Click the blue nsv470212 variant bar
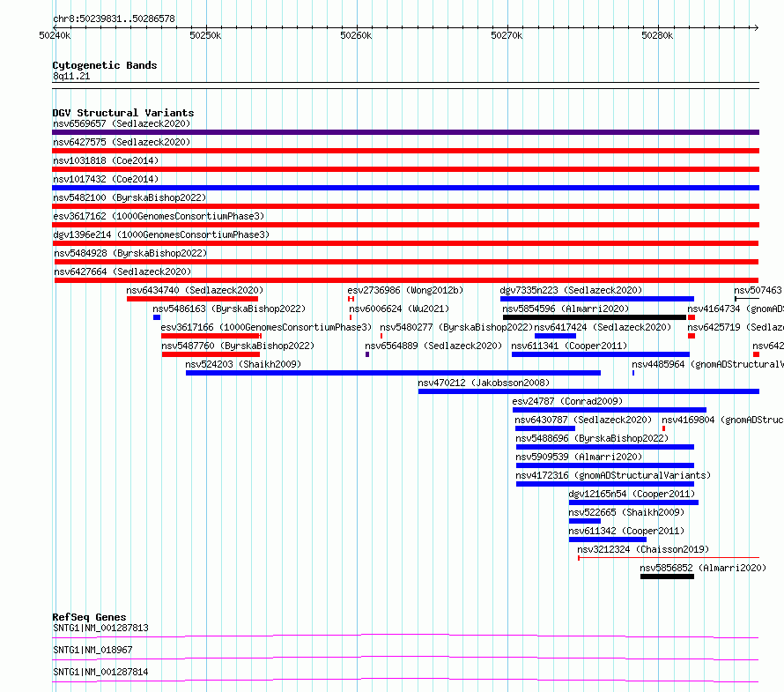Viewport: 784px width, 692px height. click(x=588, y=391)
